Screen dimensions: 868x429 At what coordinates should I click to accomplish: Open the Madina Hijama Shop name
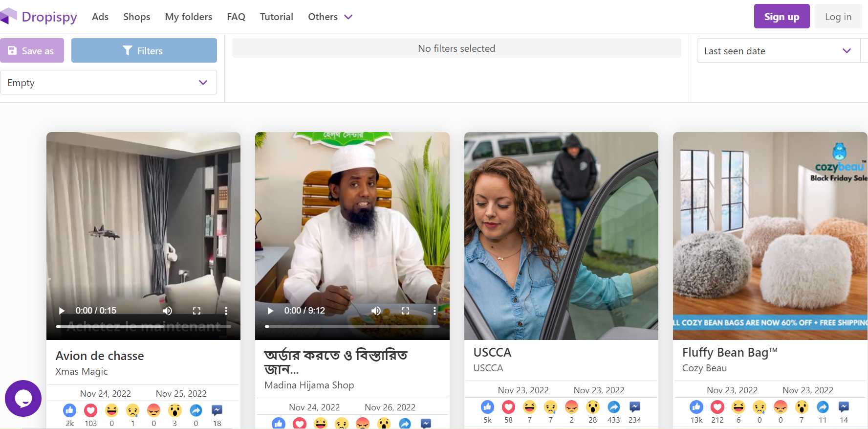click(309, 385)
